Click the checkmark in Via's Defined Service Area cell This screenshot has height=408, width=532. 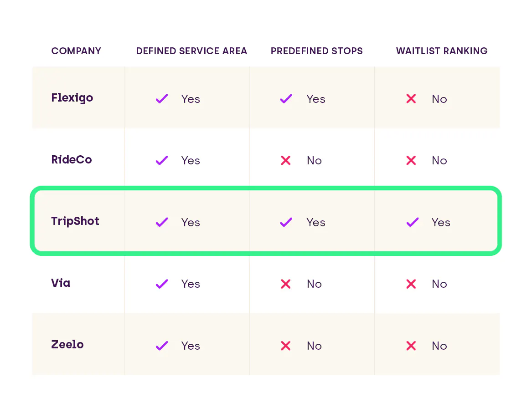click(162, 284)
